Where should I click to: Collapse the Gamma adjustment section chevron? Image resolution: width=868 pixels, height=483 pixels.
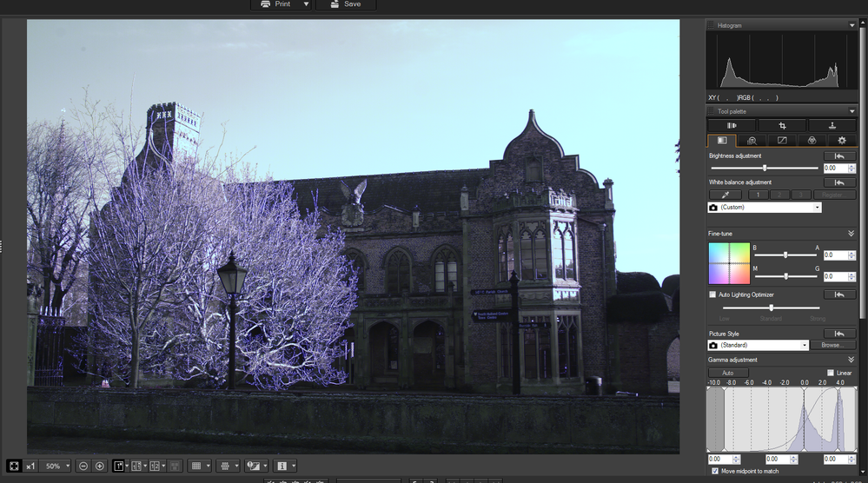pos(851,360)
